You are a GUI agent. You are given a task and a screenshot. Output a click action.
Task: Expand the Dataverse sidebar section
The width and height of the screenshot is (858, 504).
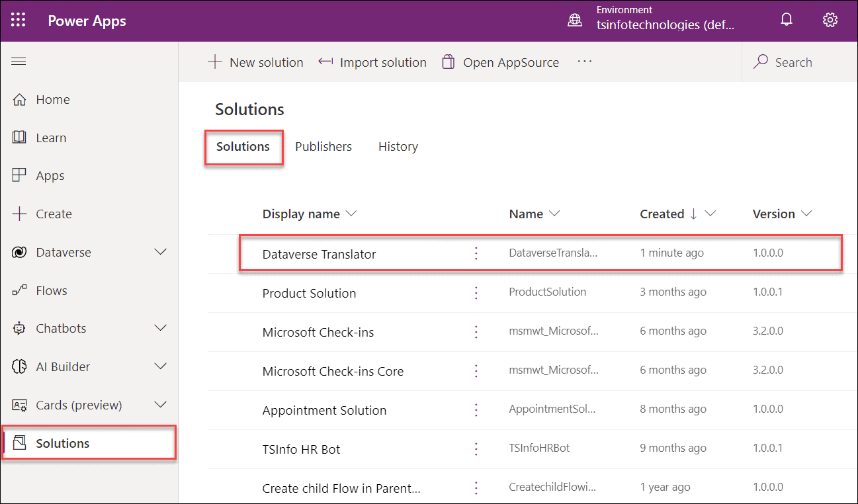coord(160,251)
